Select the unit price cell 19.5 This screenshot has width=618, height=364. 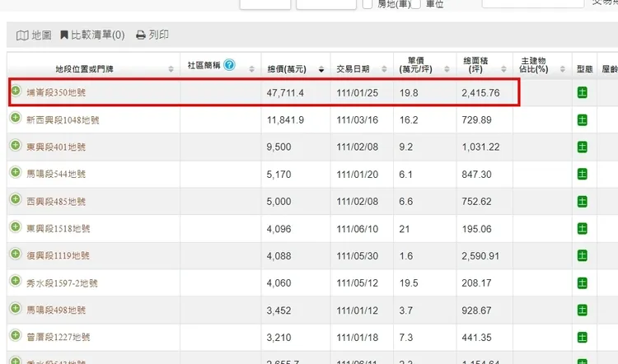point(409,283)
